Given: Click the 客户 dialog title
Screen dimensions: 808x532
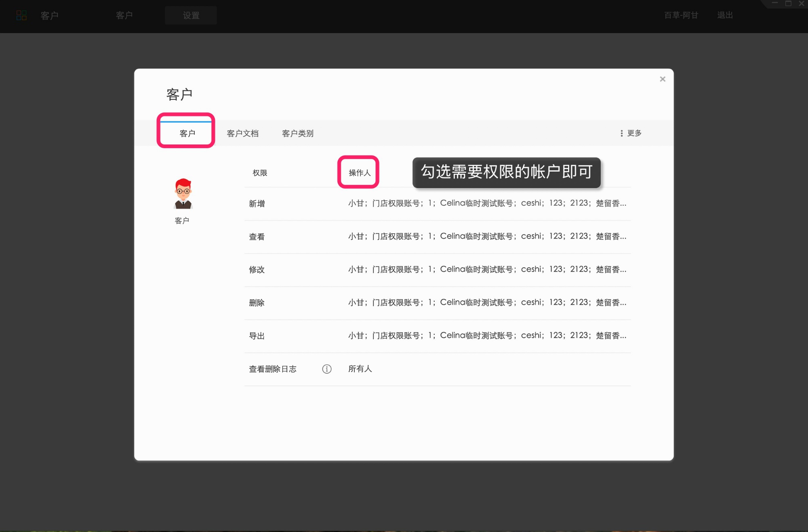Looking at the screenshot, I should tap(179, 94).
